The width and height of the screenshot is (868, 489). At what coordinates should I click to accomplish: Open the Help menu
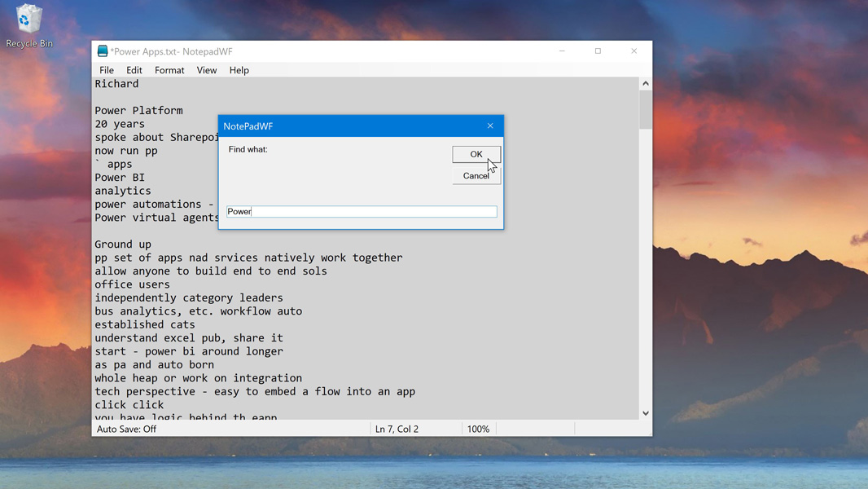[x=239, y=70]
